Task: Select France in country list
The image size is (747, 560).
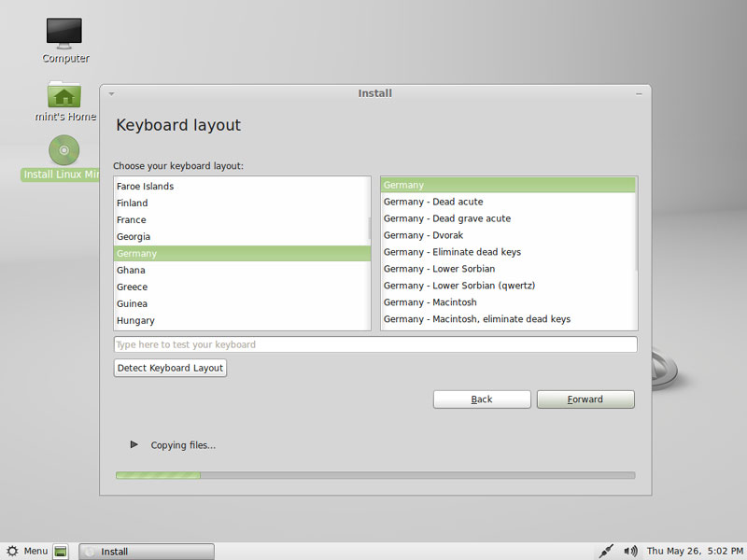Action: click(x=242, y=219)
